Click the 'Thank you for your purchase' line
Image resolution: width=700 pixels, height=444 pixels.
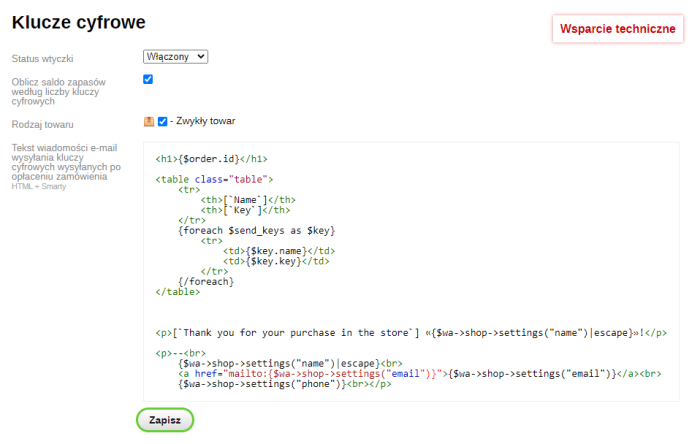coord(411,333)
